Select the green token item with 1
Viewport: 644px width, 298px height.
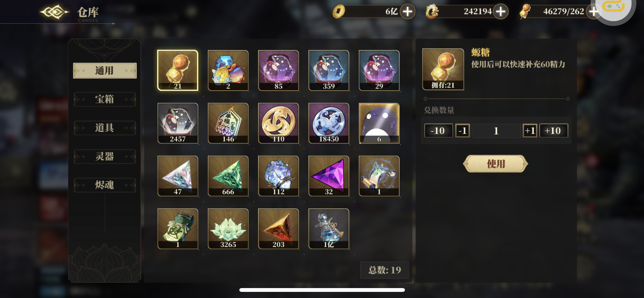pos(178,229)
